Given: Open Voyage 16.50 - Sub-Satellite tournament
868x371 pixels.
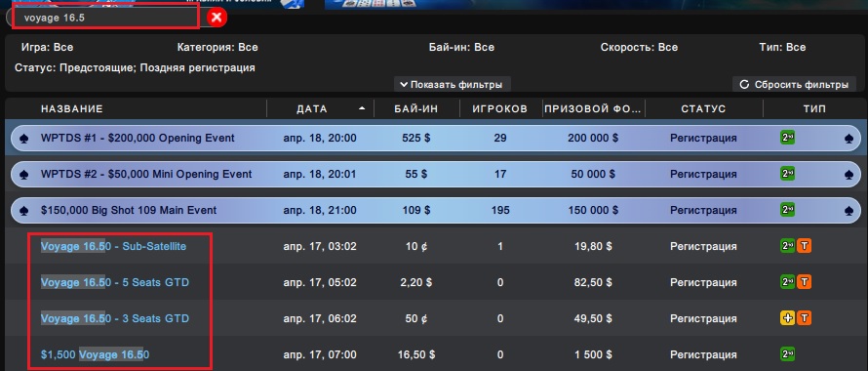Looking at the screenshot, I should 113,246.
